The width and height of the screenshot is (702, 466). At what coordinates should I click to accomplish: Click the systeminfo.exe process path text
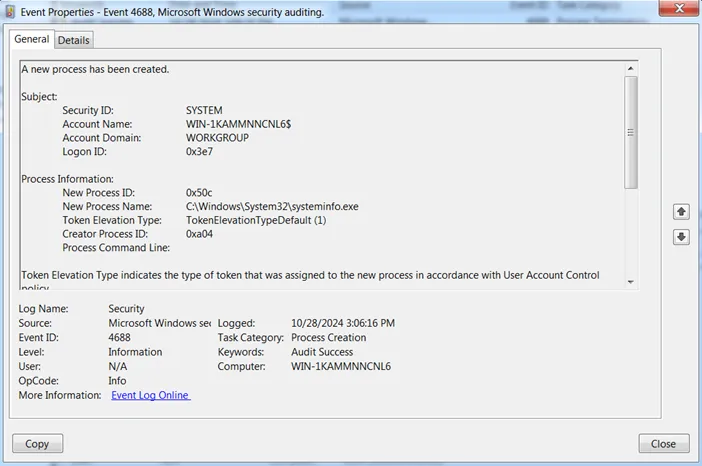pos(272,206)
